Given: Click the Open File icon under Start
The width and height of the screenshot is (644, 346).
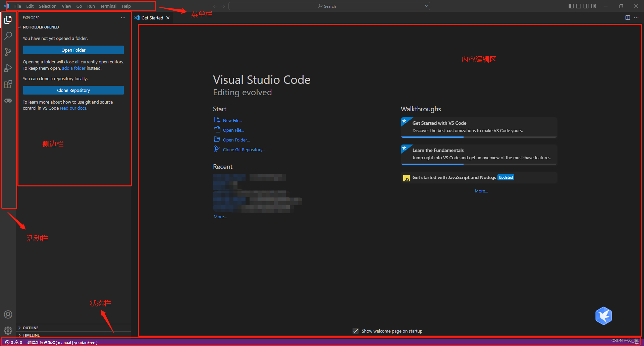Looking at the screenshot, I should [x=217, y=130].
